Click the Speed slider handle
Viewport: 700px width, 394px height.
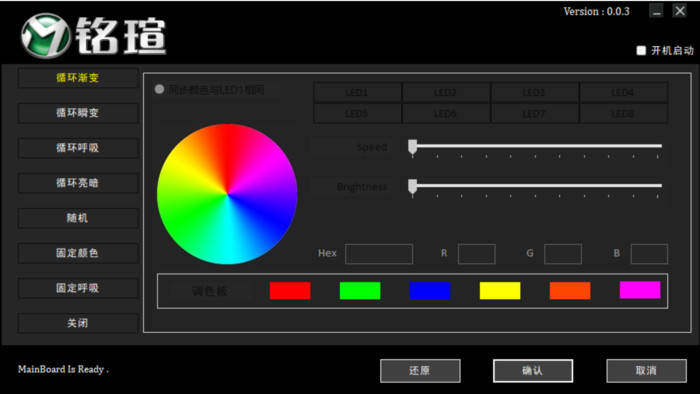click(x=412, y=147)
